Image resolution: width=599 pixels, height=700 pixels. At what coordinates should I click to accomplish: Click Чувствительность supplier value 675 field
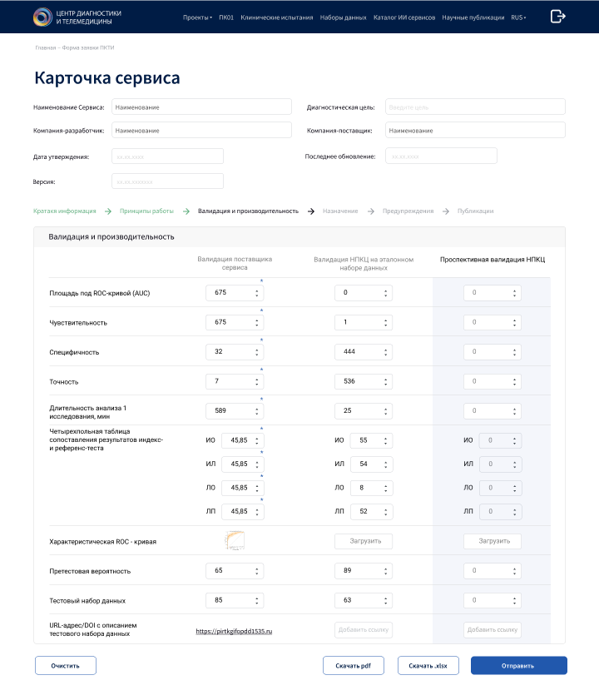(x=235, y=322)
